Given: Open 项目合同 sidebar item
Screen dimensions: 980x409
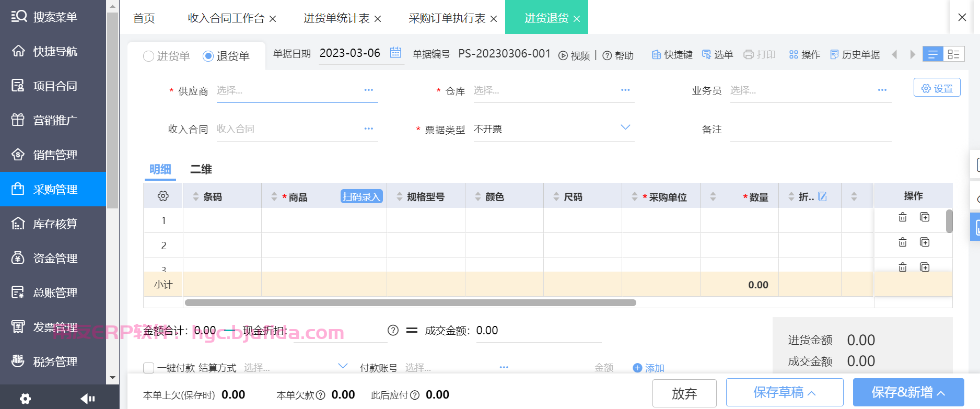Looking at the screenshot, I should pos(53,86).
